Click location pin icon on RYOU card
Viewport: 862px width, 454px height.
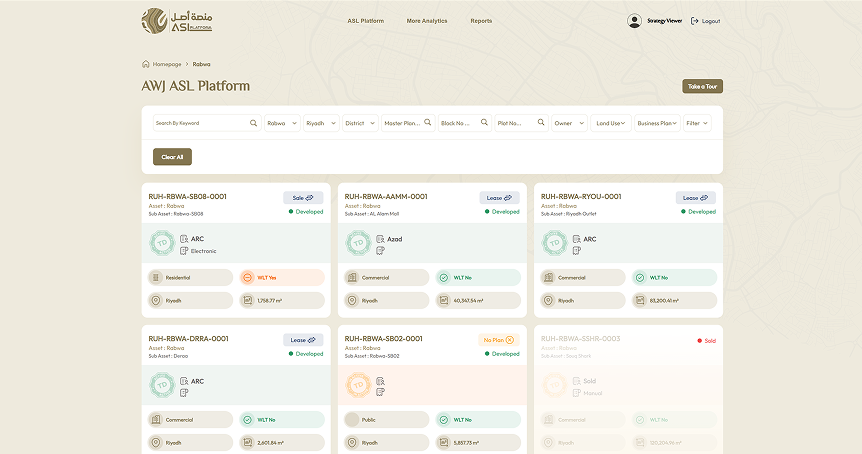[549, 301]
